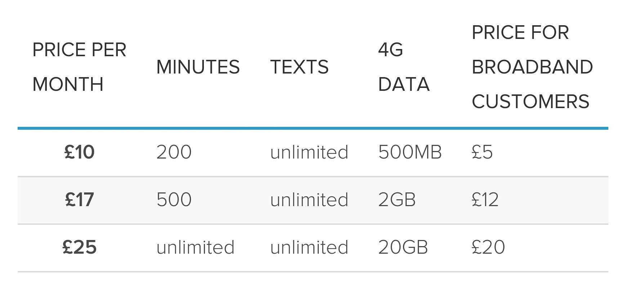Select the 4G DATA column header

click(x=404, y=67)
